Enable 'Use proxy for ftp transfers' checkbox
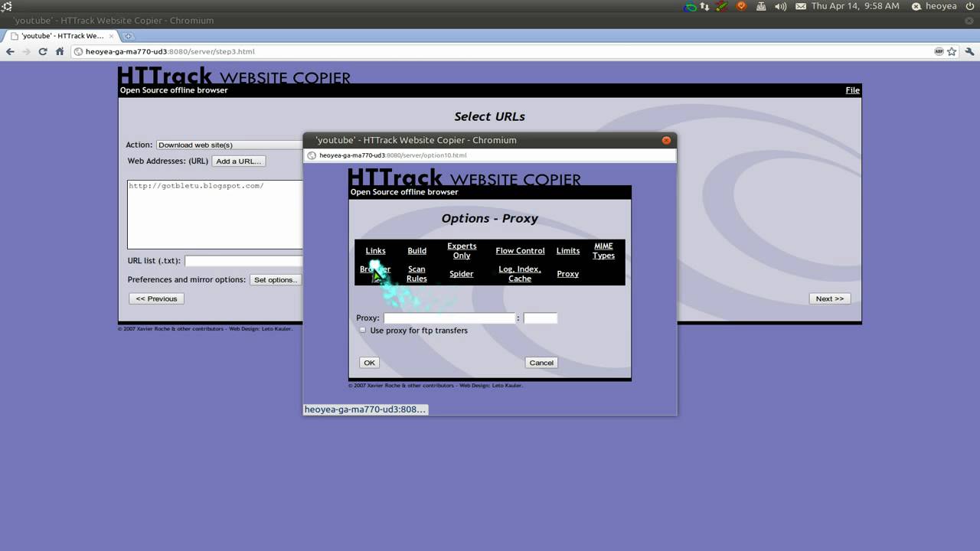Screen dimensions: 980x551 [363, 330]
